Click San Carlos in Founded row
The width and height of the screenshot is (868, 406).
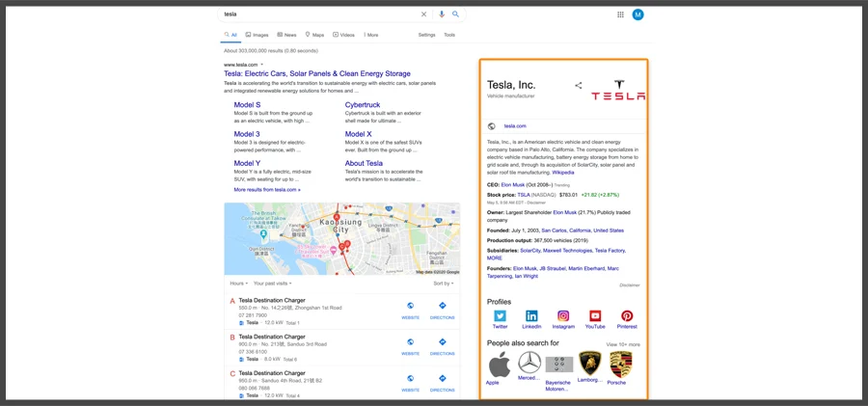pyautogui.click(x=554, y=230)
